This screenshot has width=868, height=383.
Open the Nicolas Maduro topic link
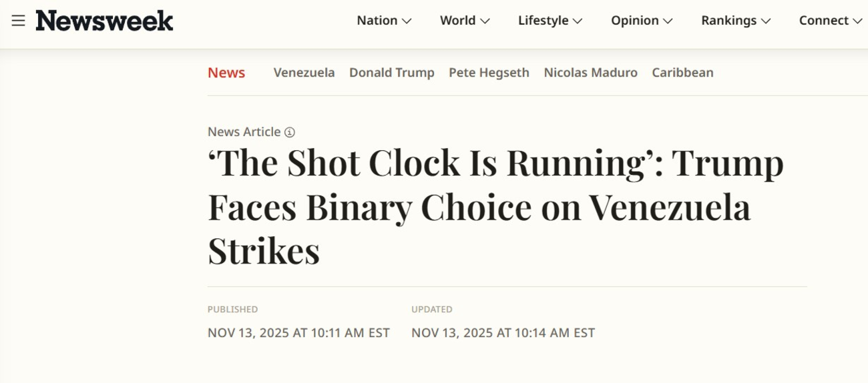(x=590, y=73)
